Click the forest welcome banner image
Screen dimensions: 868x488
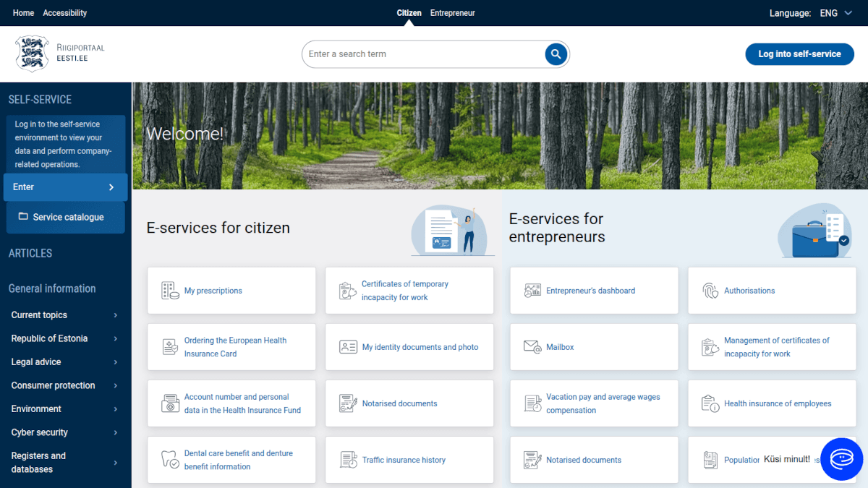click(500, 136)
